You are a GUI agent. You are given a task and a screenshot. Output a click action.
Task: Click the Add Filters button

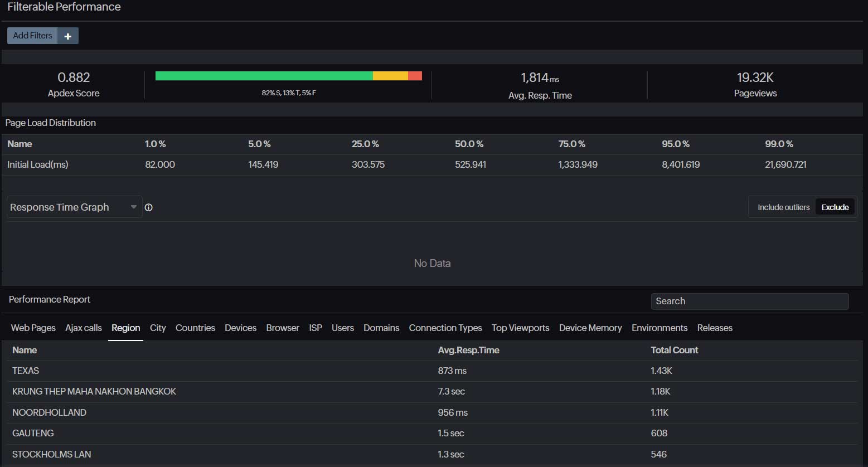coord(32,36)
